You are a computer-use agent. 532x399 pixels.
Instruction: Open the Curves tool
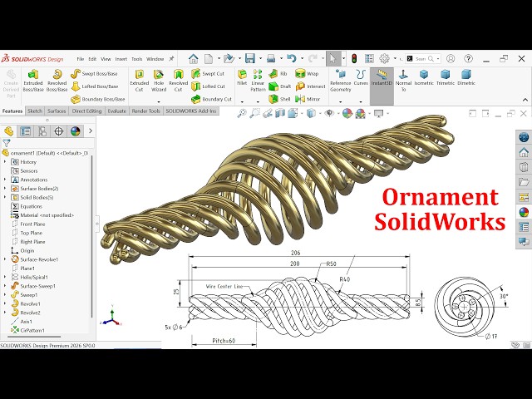361,77
